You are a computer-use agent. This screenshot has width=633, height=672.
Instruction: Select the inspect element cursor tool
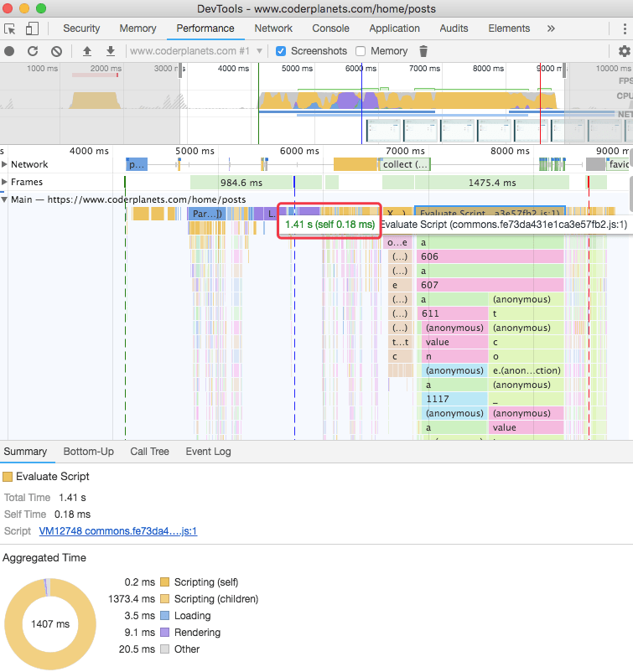tap(9, 28)
